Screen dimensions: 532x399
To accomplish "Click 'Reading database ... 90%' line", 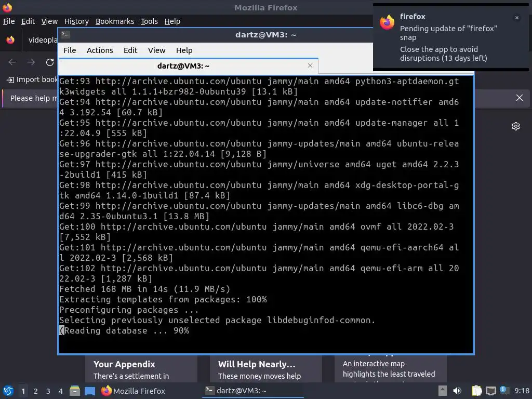I will point(124,330).
